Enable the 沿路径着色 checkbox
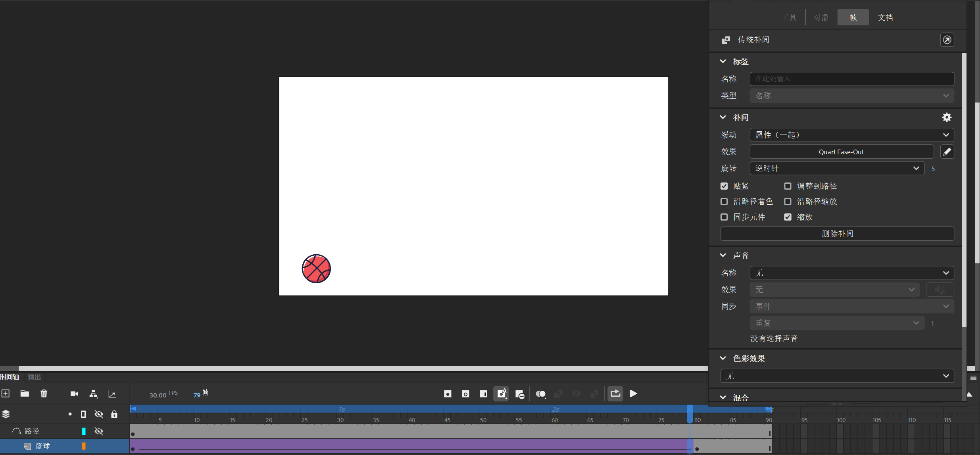This screenshot has width=980, height=455. 724,202
